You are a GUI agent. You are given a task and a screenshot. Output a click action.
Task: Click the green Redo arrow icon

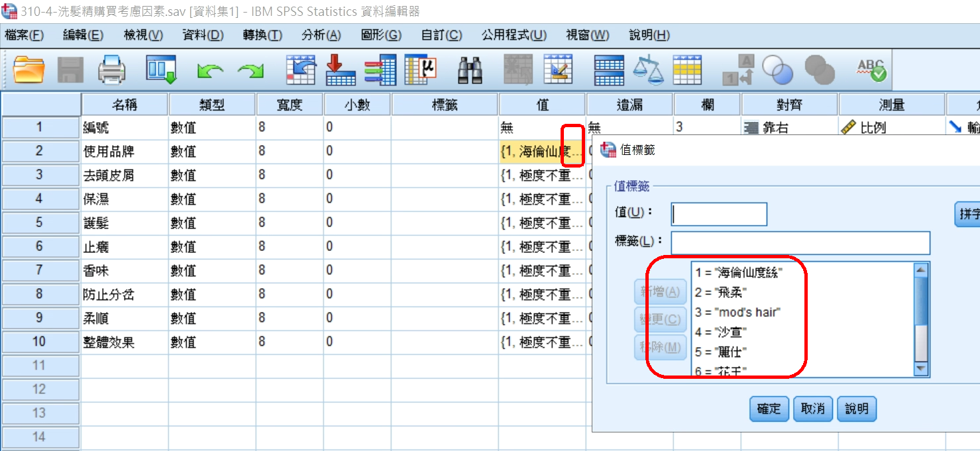pos(250,70)
